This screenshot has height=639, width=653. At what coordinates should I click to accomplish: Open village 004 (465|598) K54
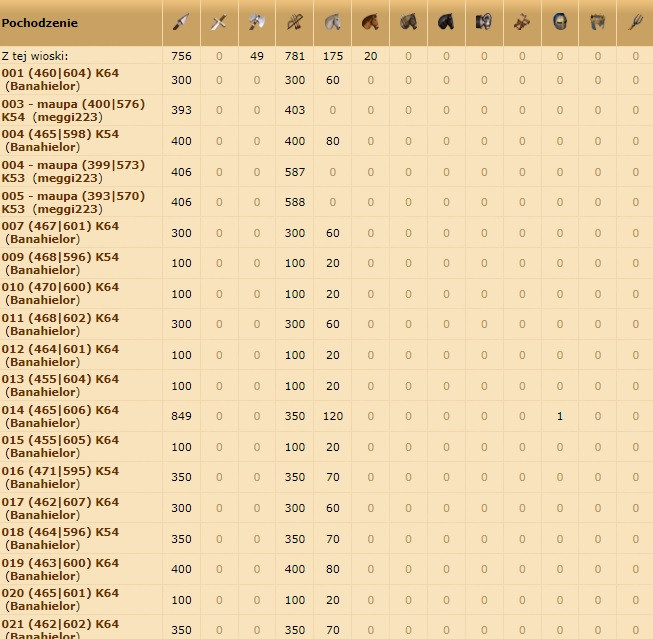click(x=60, y=134)
